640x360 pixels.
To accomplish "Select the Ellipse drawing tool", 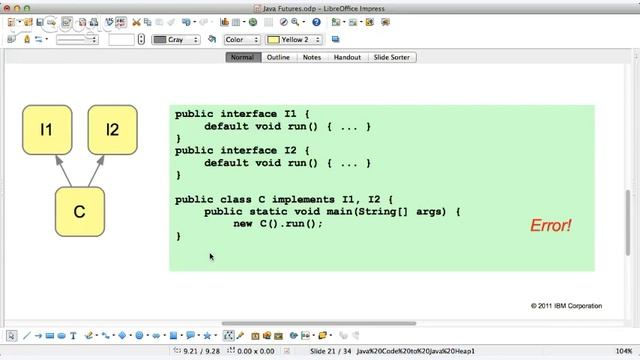I will [61, 336].
